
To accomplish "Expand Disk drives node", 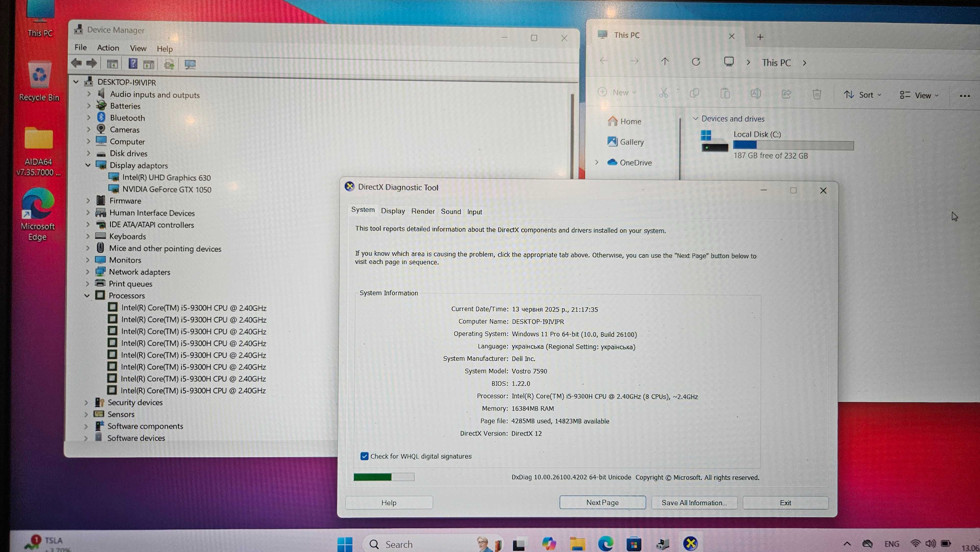I will (88, 153).
